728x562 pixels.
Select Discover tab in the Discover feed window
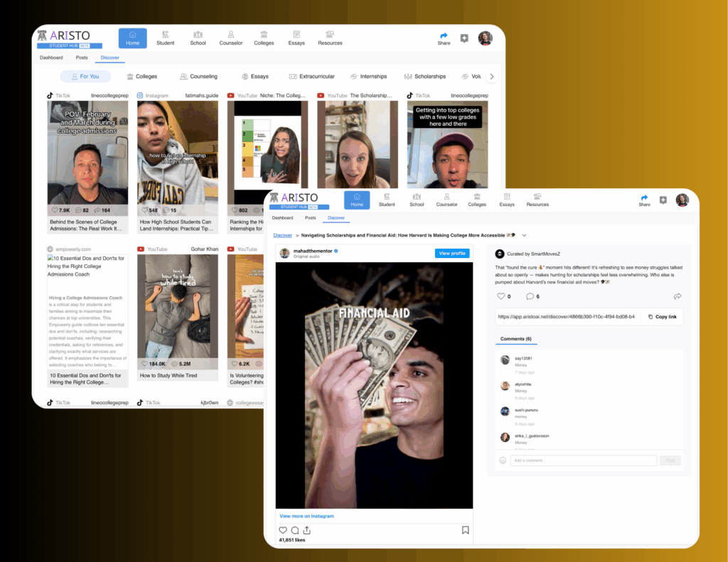pyautogui.click(x=110, y=58)
